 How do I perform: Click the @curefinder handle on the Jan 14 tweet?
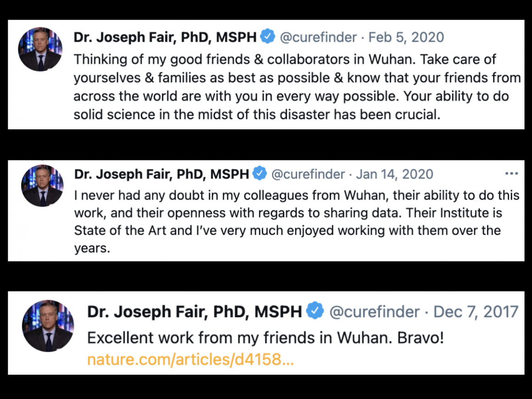tap(308, 174)
